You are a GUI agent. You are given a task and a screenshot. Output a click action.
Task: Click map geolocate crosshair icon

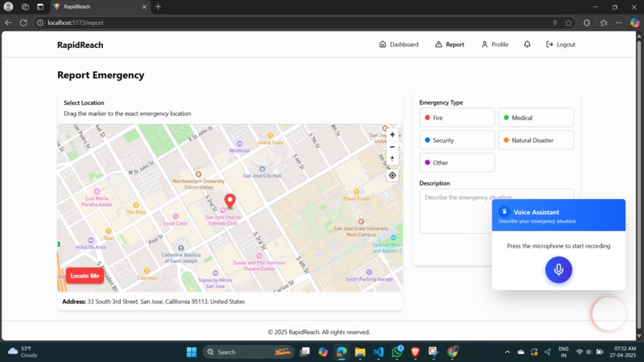(392, 176)
